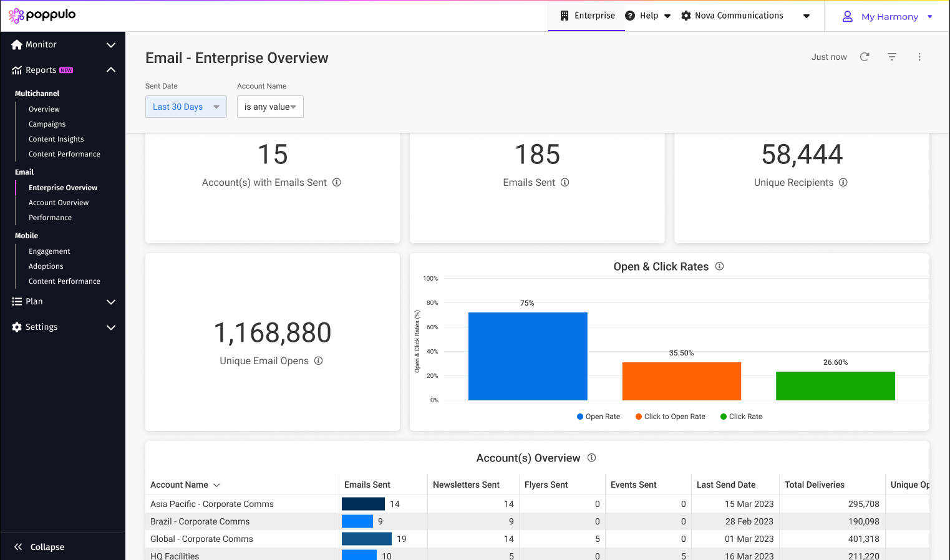Toggle Click Rate series in legend
This screenshot has height=560, width=950.
pos(741,417)
